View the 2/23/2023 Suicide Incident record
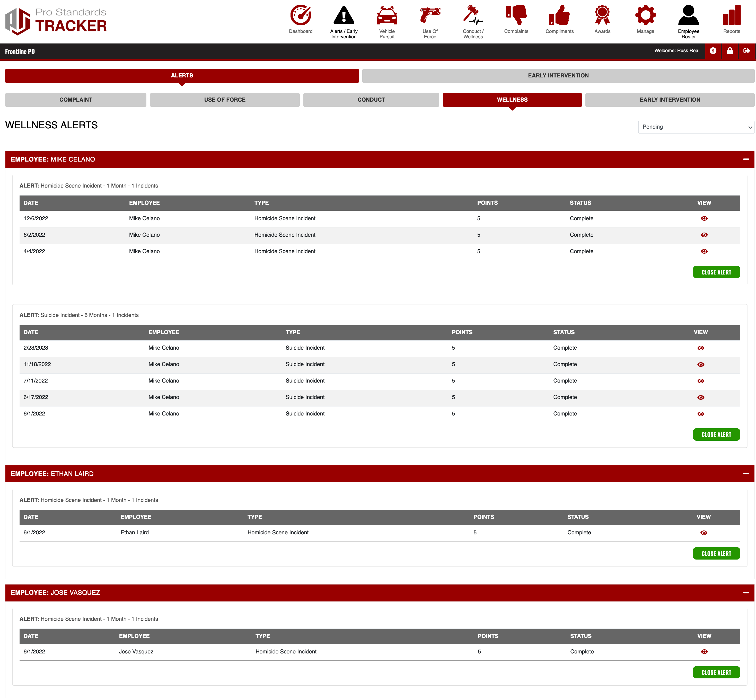756x700 pixels. pyautogui.click(x=700, y=348)
